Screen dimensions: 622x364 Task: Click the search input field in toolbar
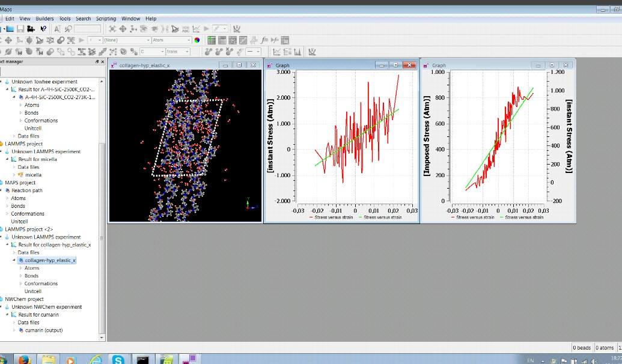[x=87, y=29]
